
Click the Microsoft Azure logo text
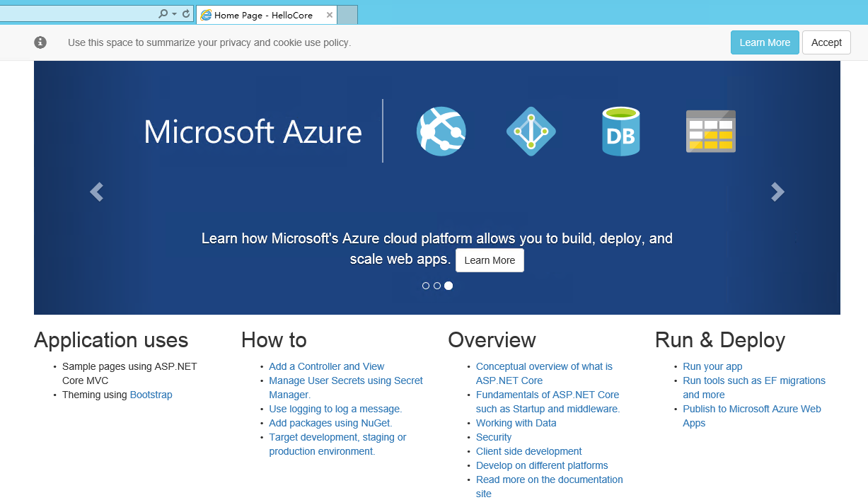pyautogui.click(x=253, y=132)
